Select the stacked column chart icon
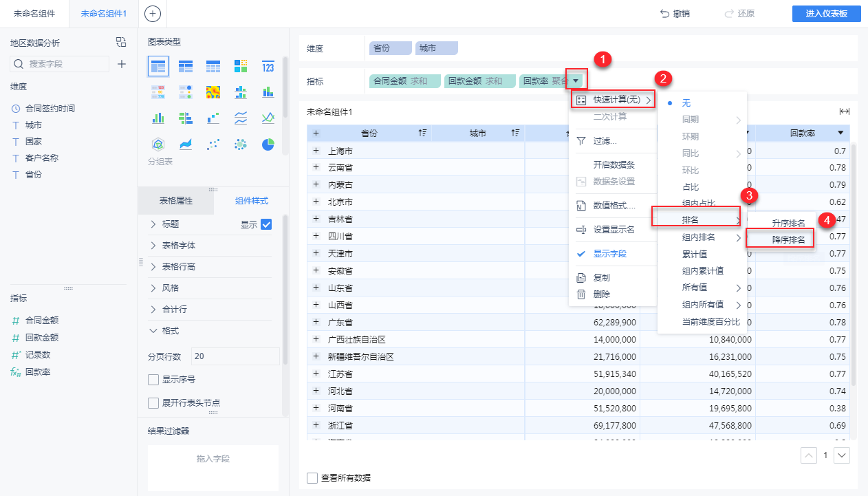The image size is (868, 496). 268,92
